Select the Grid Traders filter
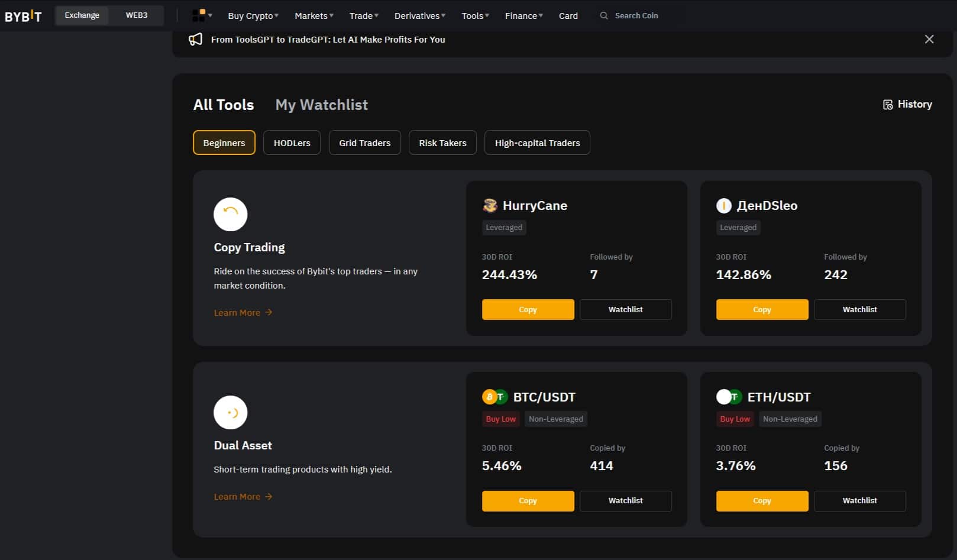 pos(365,143)
